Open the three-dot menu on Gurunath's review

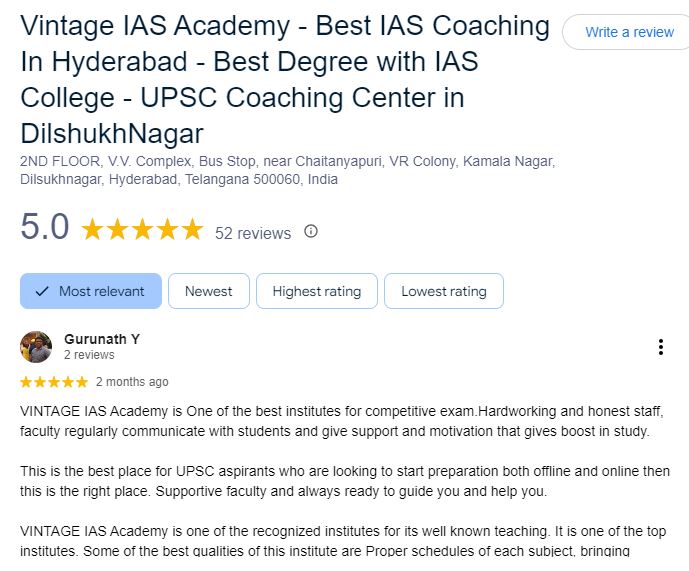tap(660, 347)
